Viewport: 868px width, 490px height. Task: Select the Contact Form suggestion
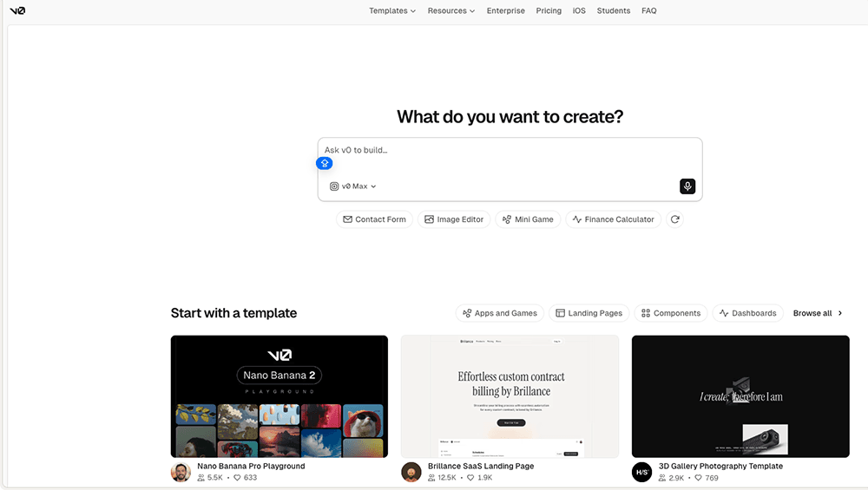click(x=374, y=219)
